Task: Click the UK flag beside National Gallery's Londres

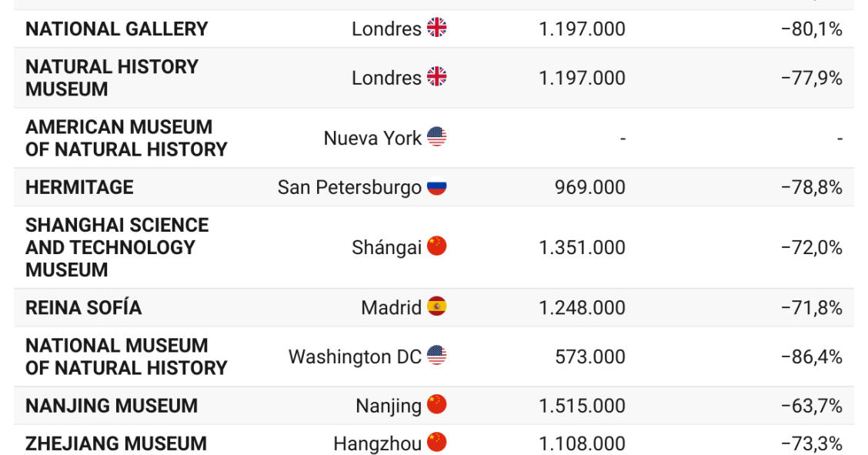Action: 436,28
